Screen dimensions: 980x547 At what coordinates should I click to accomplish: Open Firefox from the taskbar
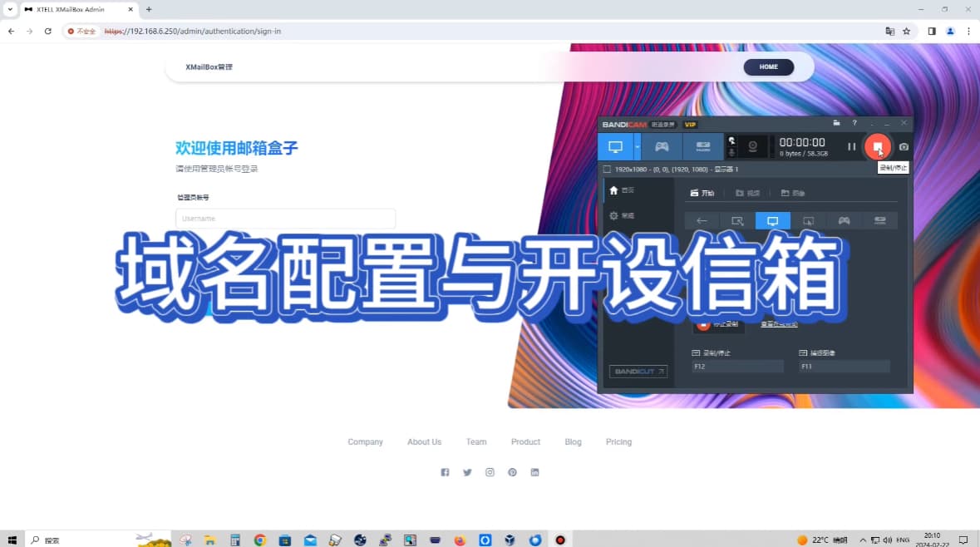coord(460,540)
